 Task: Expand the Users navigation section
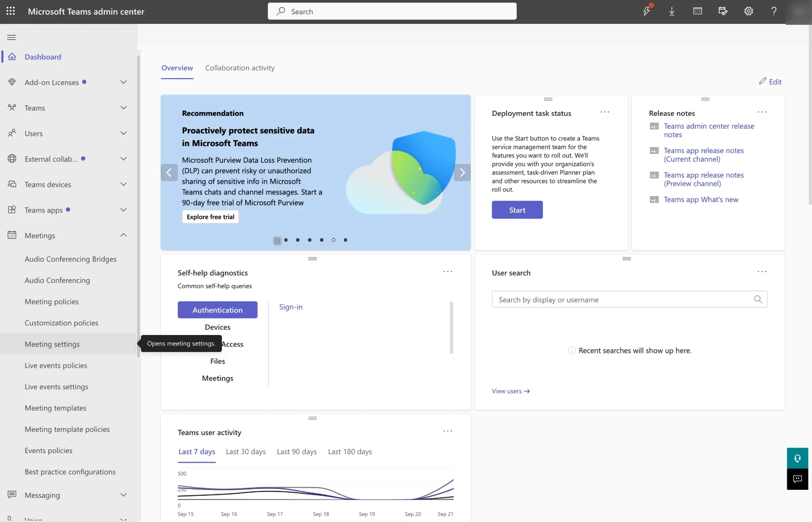(x=124, y=133)
